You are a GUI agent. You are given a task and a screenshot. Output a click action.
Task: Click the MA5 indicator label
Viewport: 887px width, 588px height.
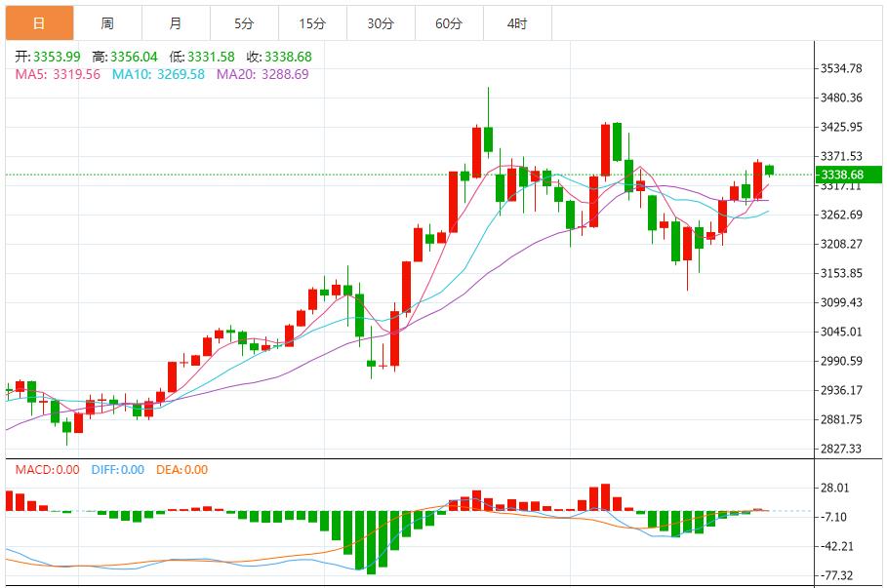pyautogui.click(x=58, y=74)
